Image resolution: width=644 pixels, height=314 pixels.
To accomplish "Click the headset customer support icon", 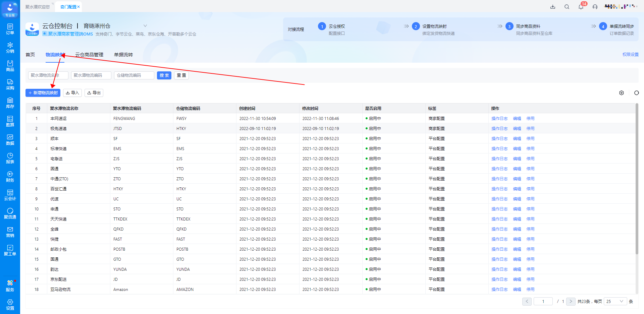I will pyautogui.click(x=595, y=7).
